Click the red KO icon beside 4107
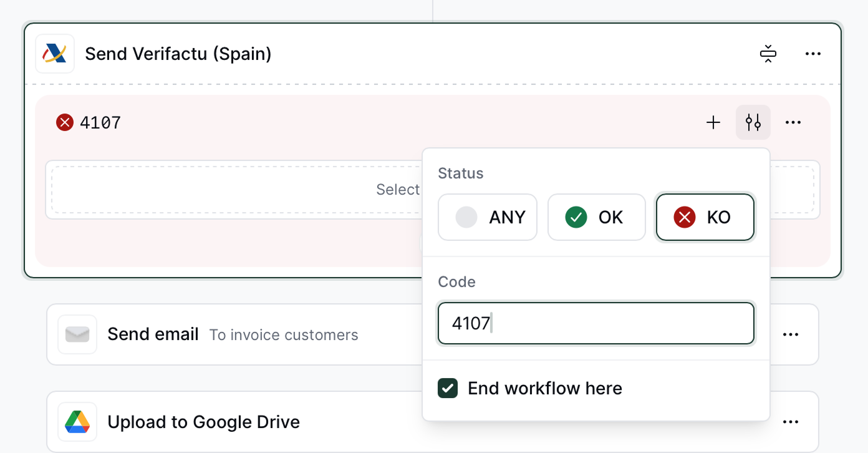868x453 pixels. click(65, 122)
